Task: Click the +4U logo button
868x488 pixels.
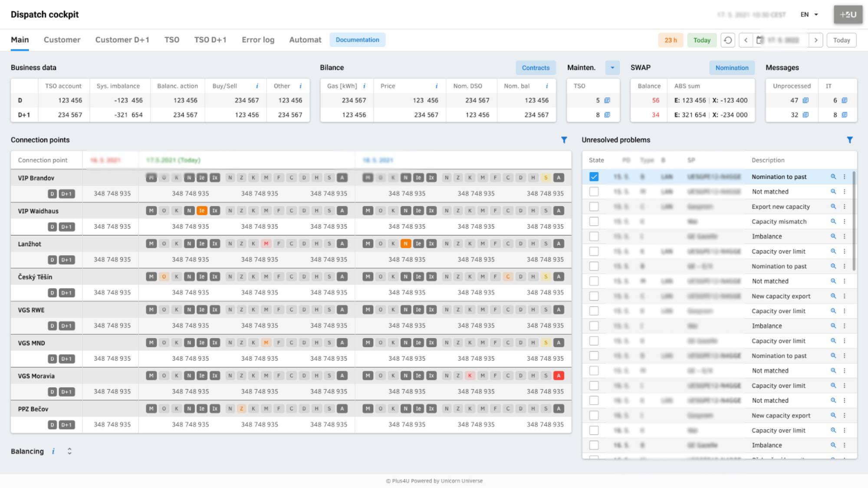Action: (x=848, y=14)
